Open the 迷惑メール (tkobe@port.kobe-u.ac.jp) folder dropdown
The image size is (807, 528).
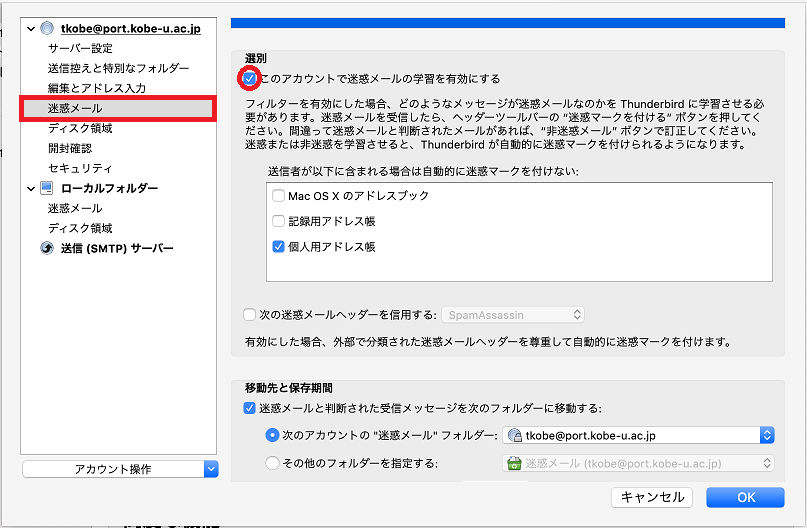pyautogui.click(x=638, y=463)
